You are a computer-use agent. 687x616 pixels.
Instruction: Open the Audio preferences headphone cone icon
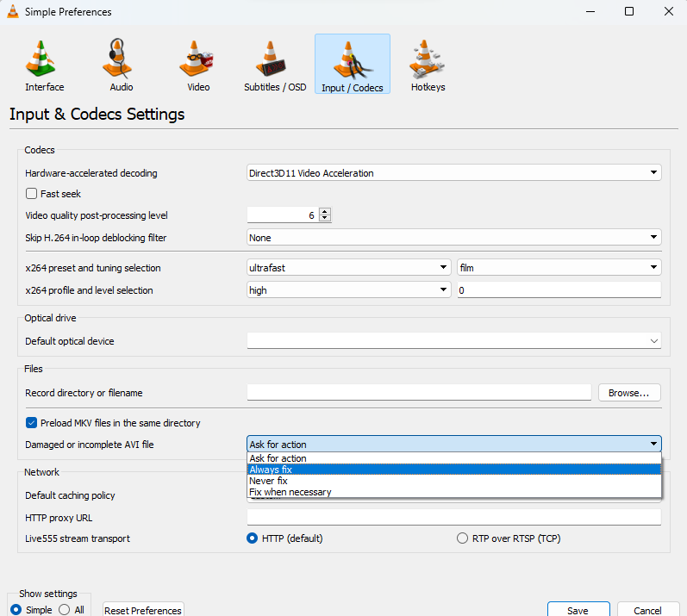pyautogui.click(x=117, y=59)
